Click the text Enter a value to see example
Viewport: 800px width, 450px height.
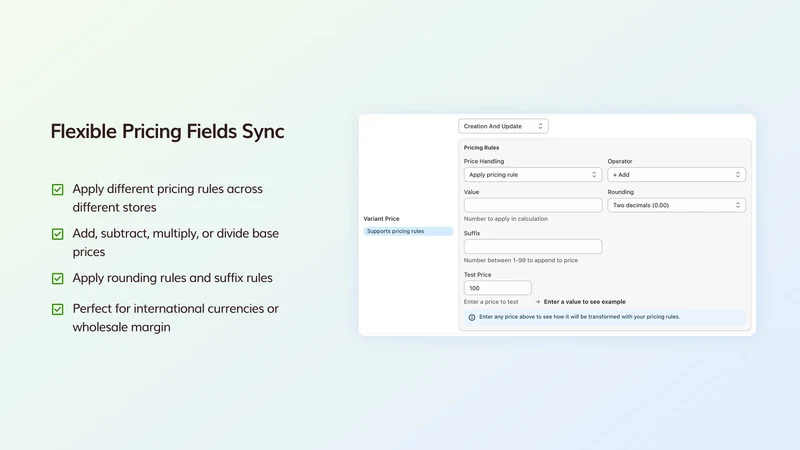(x=585, y=302)
